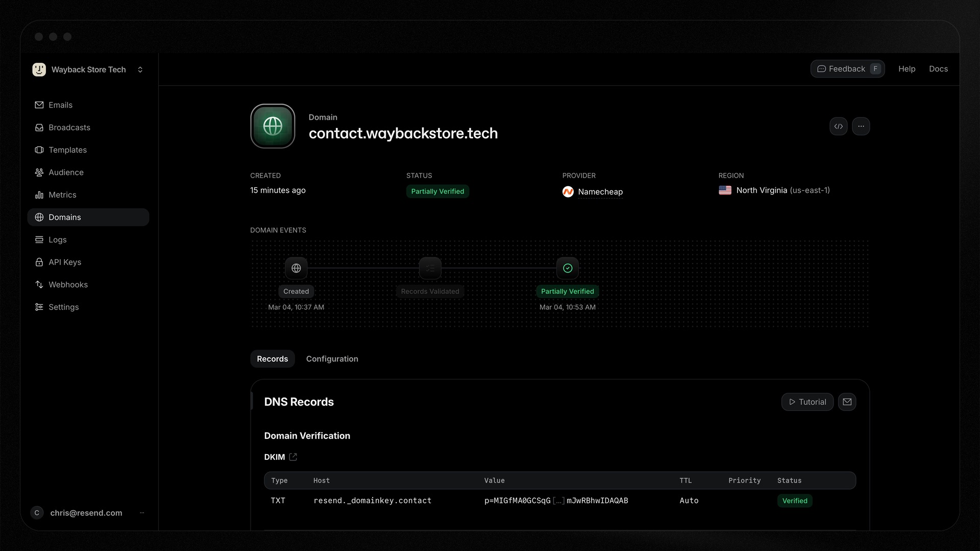Switch to the Configuration tab
This screenshot has width=980, height=551.
[332, 359]
